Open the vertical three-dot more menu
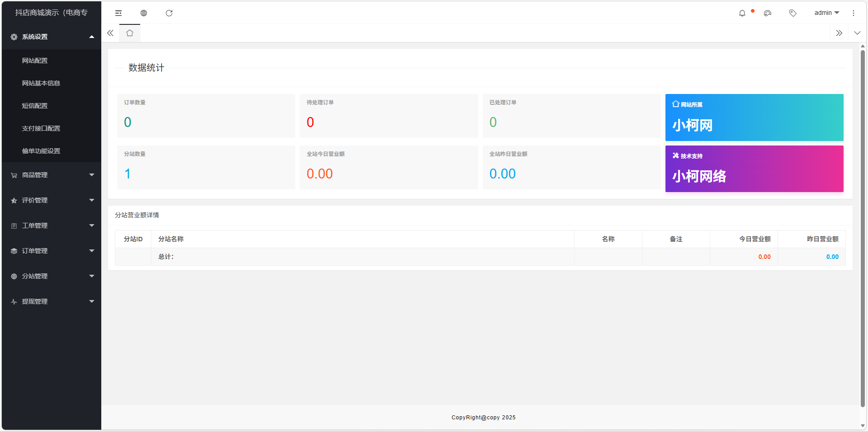The width and height of the screenshot is (868, 432). (853, 13)
